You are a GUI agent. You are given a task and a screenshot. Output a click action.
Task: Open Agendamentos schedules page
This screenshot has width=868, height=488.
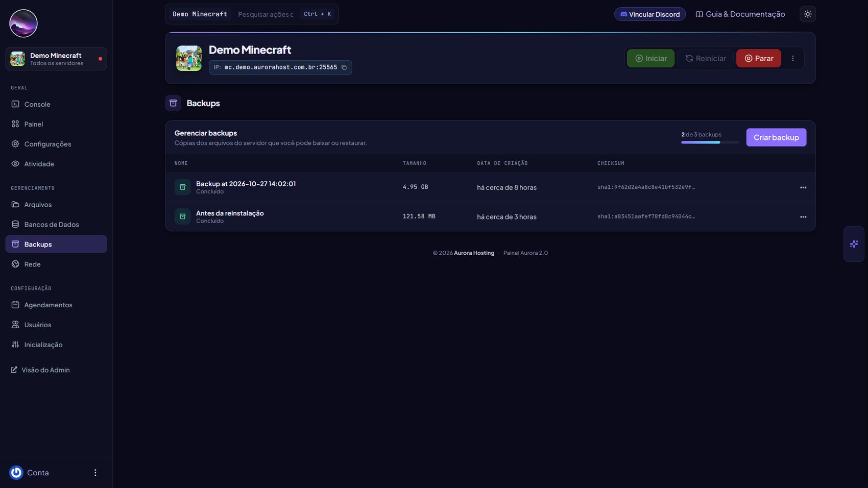point(56,305)
